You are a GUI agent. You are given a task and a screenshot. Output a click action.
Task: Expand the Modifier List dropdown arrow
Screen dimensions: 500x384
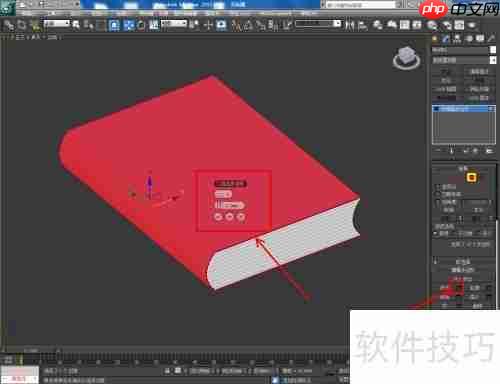point(493,60)
